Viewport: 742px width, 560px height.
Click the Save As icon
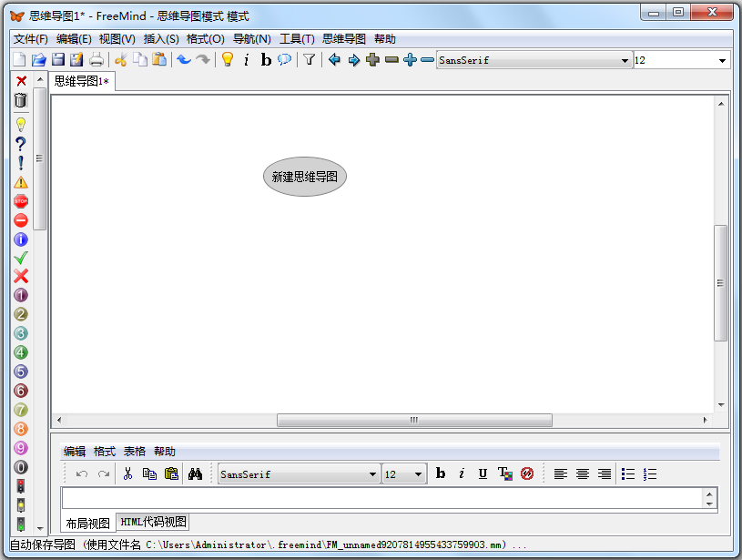click(76, 60)
